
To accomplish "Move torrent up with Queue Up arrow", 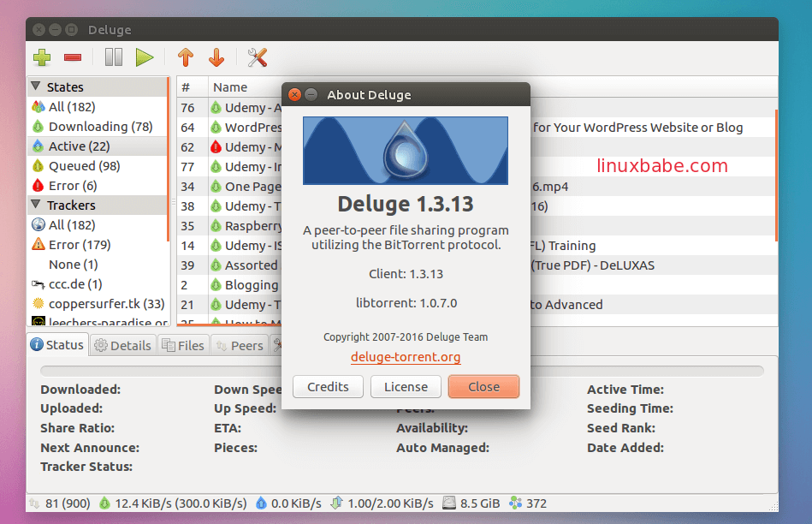I will tap(186, 57).
